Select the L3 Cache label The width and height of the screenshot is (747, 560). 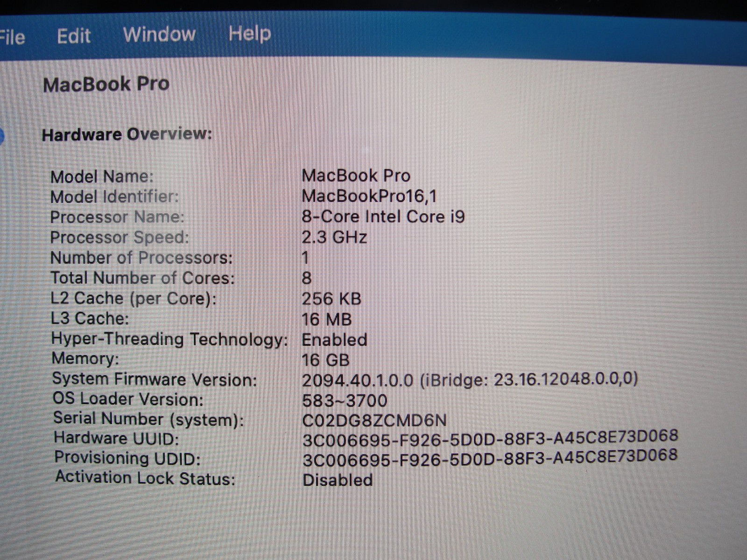pyautogui.click(x=90, y=319)
